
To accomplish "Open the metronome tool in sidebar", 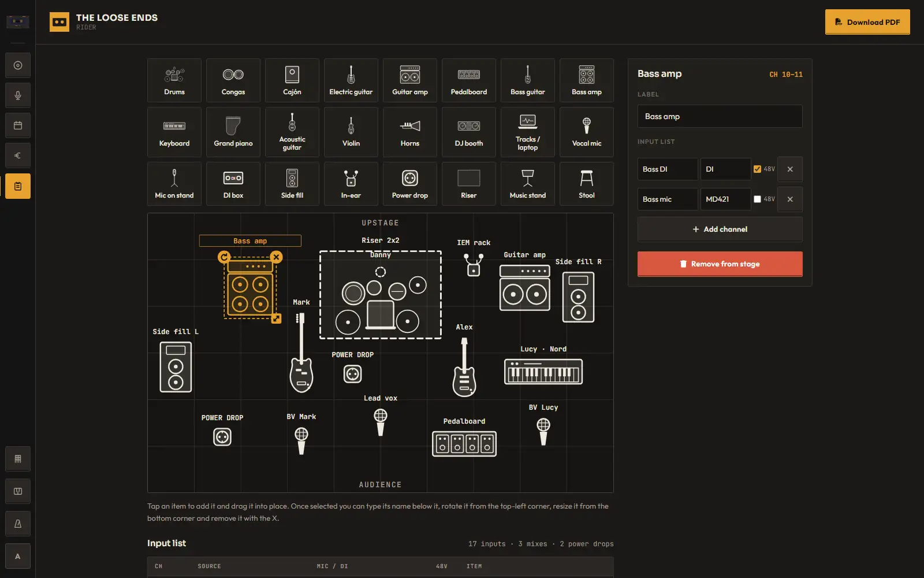I will [18, 524].
